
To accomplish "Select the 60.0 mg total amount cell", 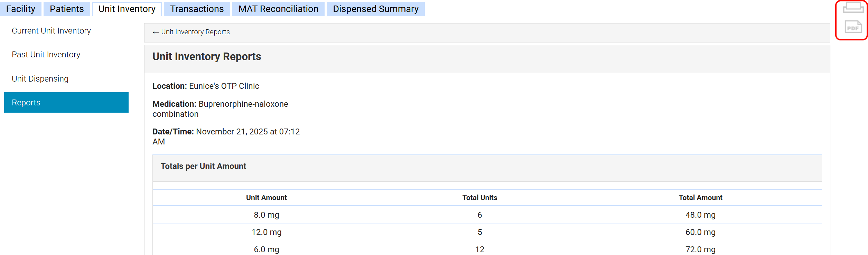I will pos(700,232).
